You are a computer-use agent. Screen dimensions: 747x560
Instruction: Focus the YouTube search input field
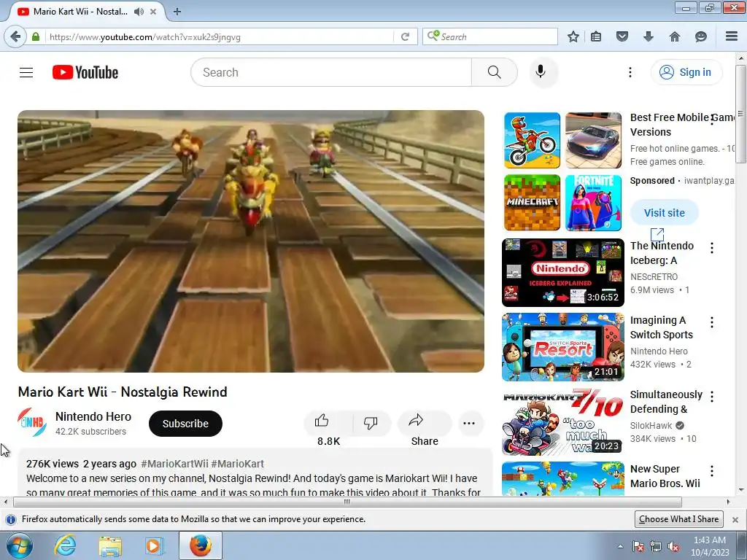[331, 72]
